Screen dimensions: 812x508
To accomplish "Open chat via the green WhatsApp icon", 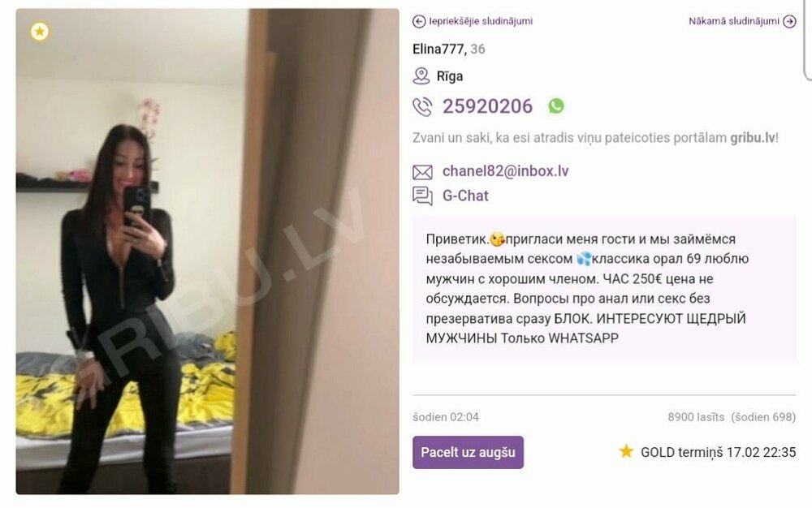I will [555, 106].
